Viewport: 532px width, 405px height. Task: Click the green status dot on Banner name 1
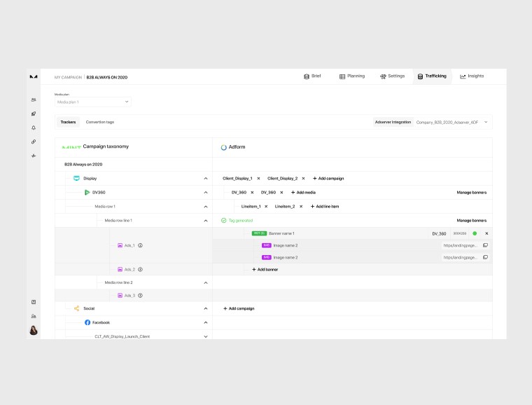pos(475,233)
